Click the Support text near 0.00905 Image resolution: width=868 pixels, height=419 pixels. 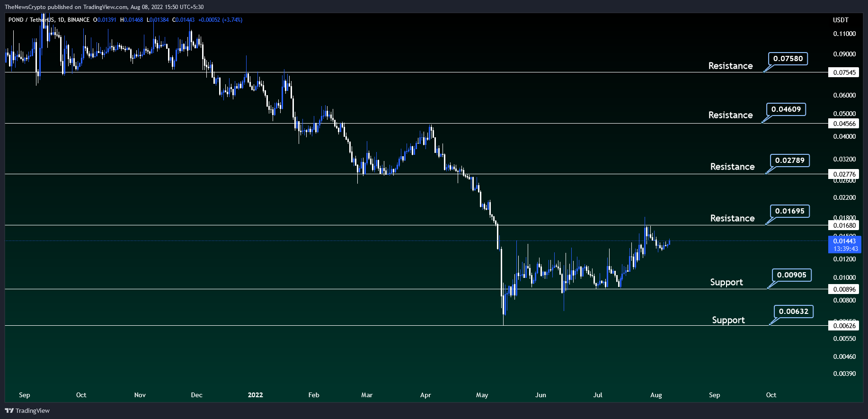(726, 282)
